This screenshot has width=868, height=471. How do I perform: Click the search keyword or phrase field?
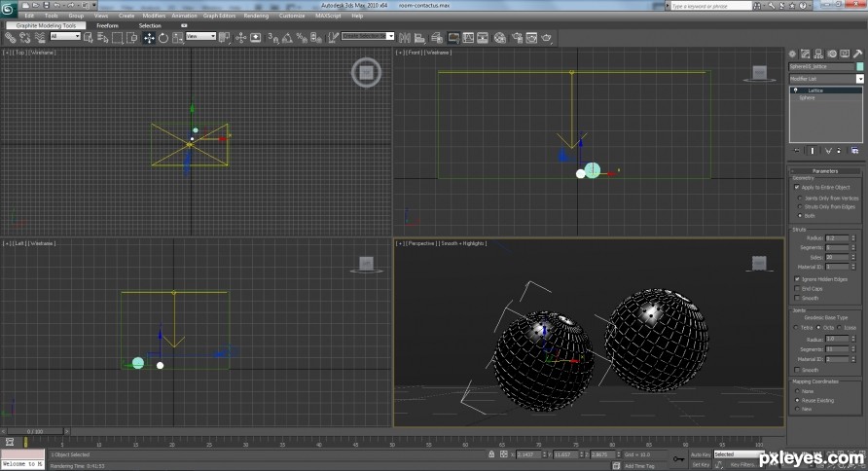click(710, 6)
